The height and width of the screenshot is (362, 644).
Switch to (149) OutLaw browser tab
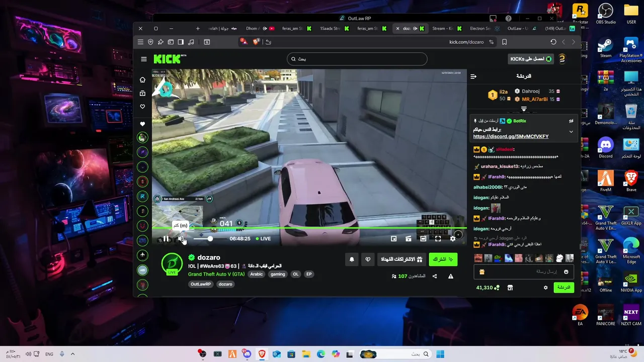pyautogui.click(x=559, y=29)
